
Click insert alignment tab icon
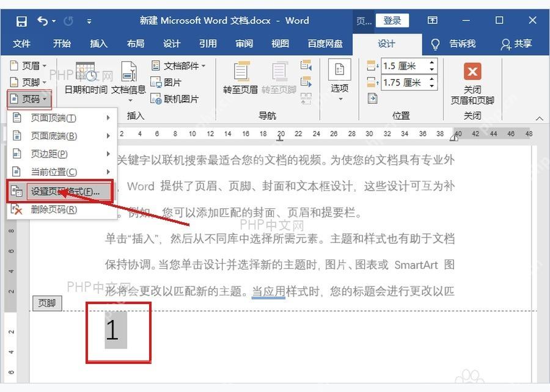(372, 98)
